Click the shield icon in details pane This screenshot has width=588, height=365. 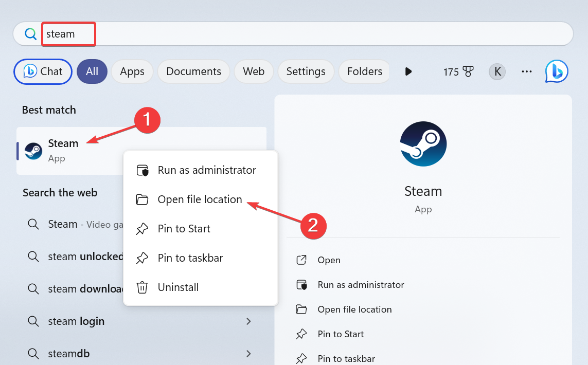coord(301,285)
